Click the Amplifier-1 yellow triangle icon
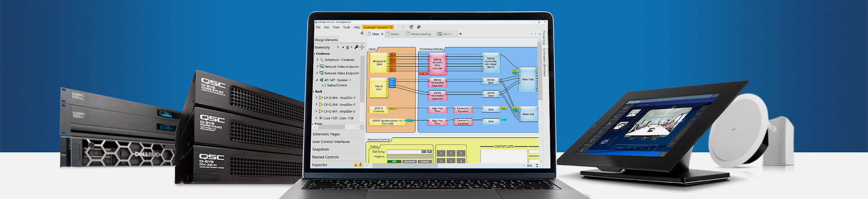Screen dimensions: 868x199 coord(321,98)
